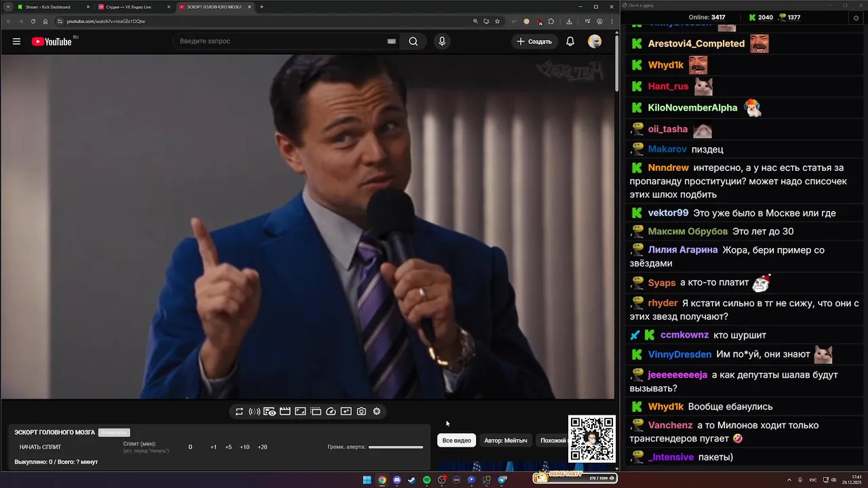868x488 pixels.
Task: Start voice search with the microphone
Action: click(x=442, y=41)
